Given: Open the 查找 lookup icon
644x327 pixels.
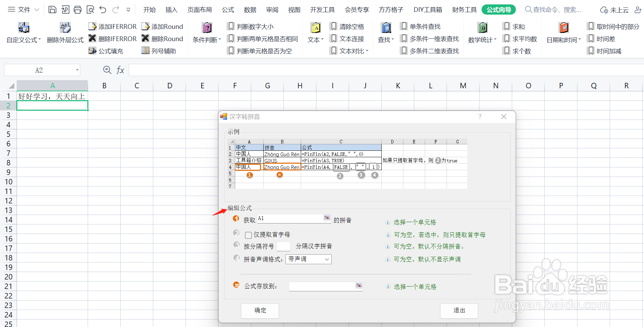Looking at the screenshot, I should pyautogui.click(x=386, y=33).
